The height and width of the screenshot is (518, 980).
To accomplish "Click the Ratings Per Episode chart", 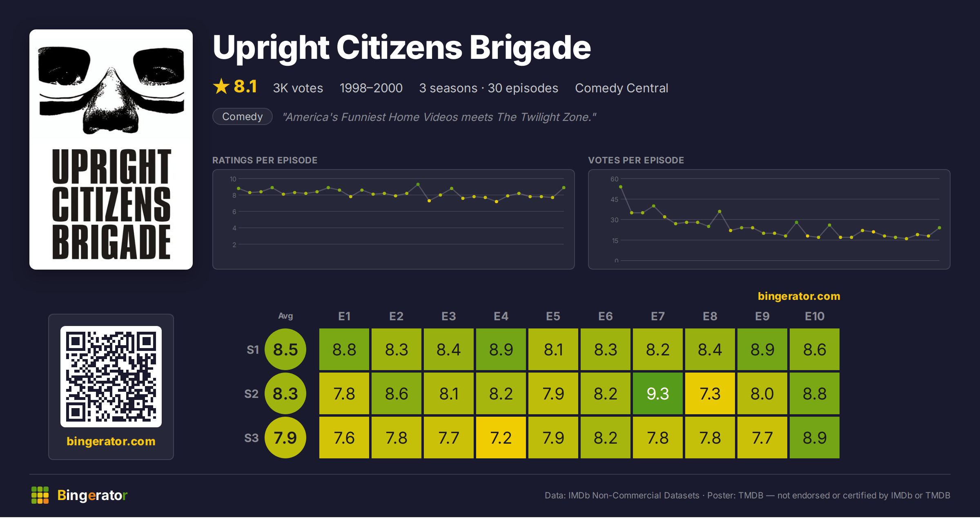I will (x=394, y=219).
